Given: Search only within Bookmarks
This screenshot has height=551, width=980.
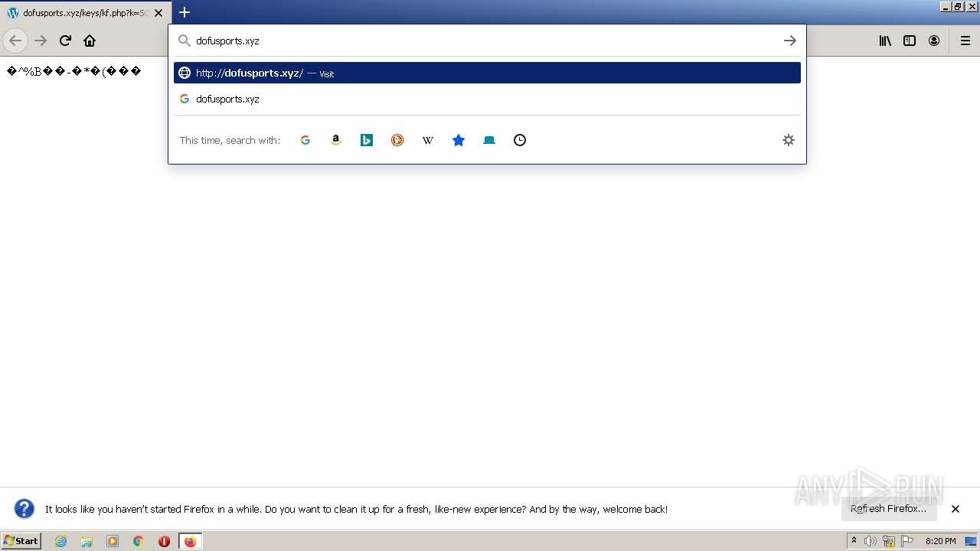Looking at the screenshot, I should [x=459, y=140].
